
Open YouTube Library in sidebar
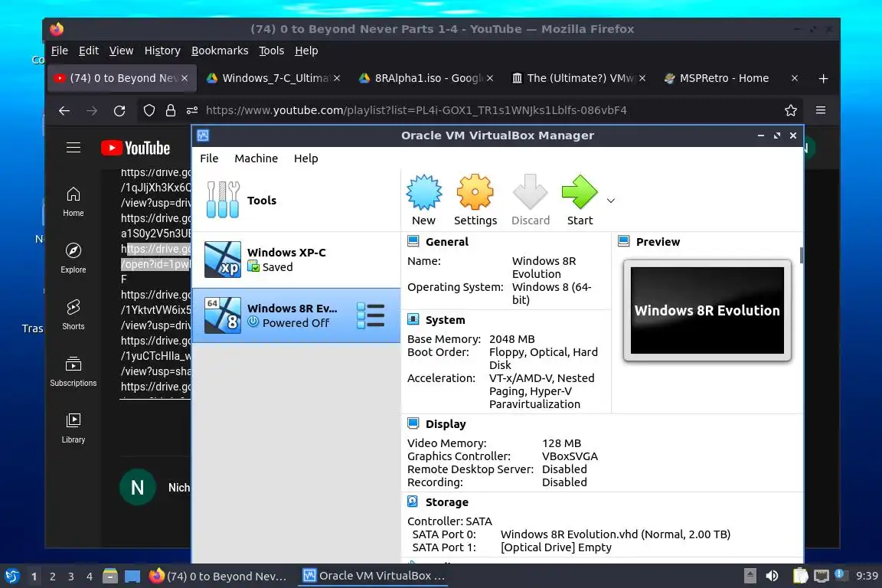73,428
